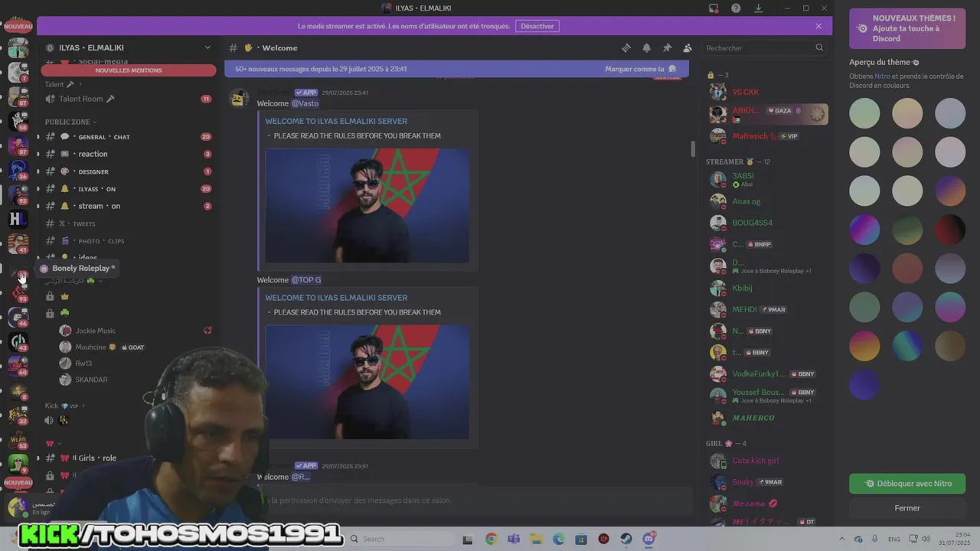This screenshot has width=980, height=551.
Task: Click the @TOP G mention
Action: 306,280
